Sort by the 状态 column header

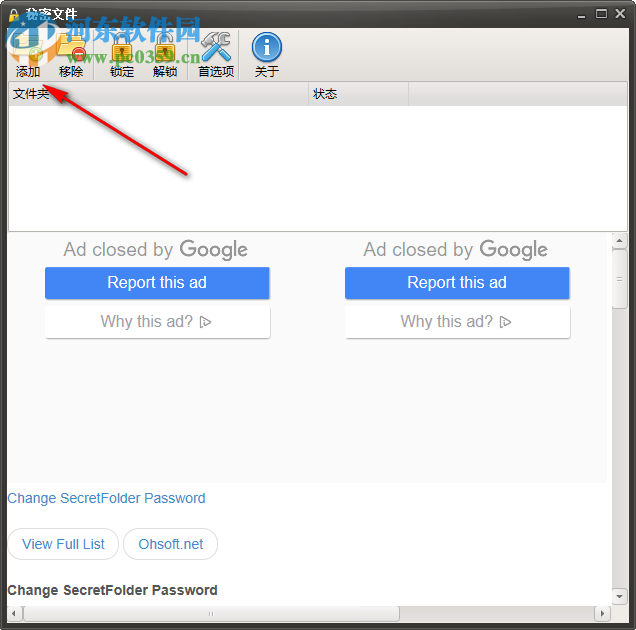[359, 94]
